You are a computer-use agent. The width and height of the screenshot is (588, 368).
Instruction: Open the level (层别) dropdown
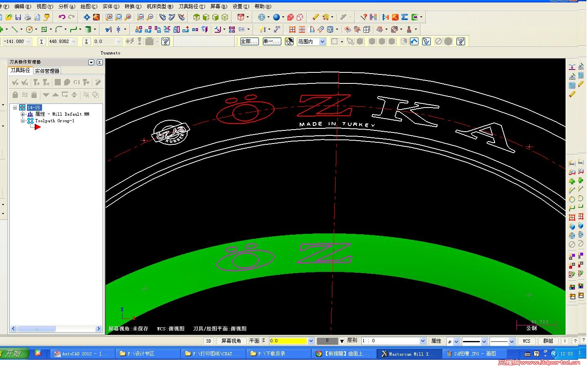(x=423, y=341)
